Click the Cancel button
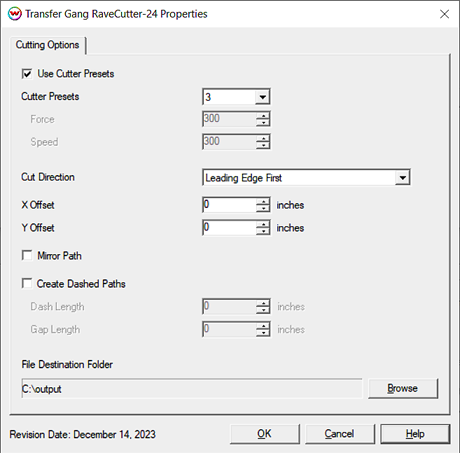The image size is (460, 453). [340, 434]
